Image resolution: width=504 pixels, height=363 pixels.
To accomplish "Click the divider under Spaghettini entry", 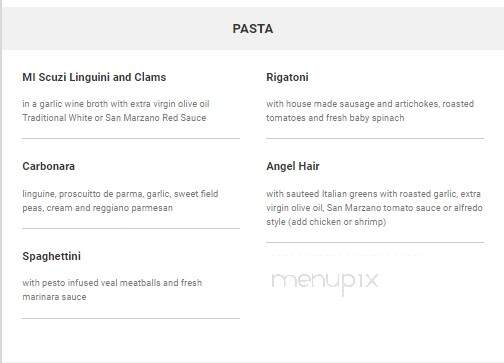I will (x=131, y=318).
